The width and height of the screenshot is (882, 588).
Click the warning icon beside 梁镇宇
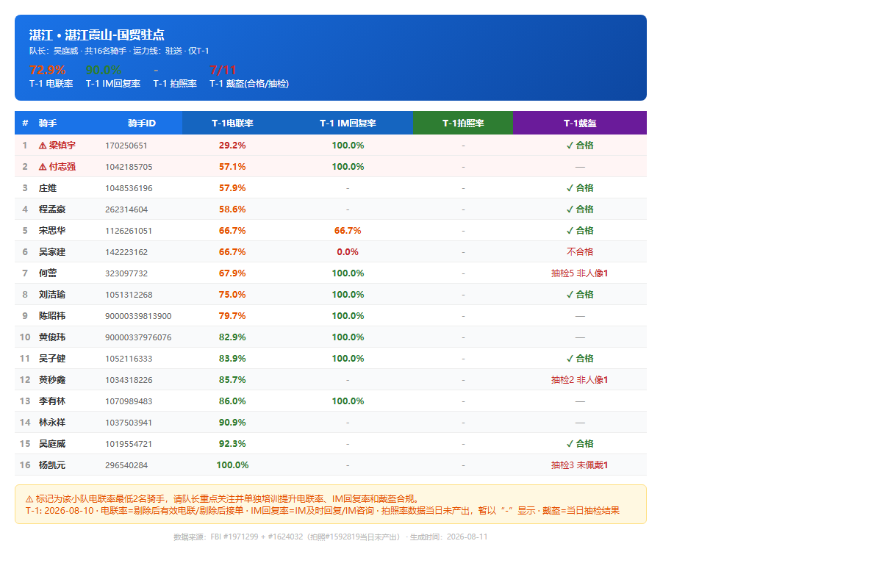click(43, 146)
